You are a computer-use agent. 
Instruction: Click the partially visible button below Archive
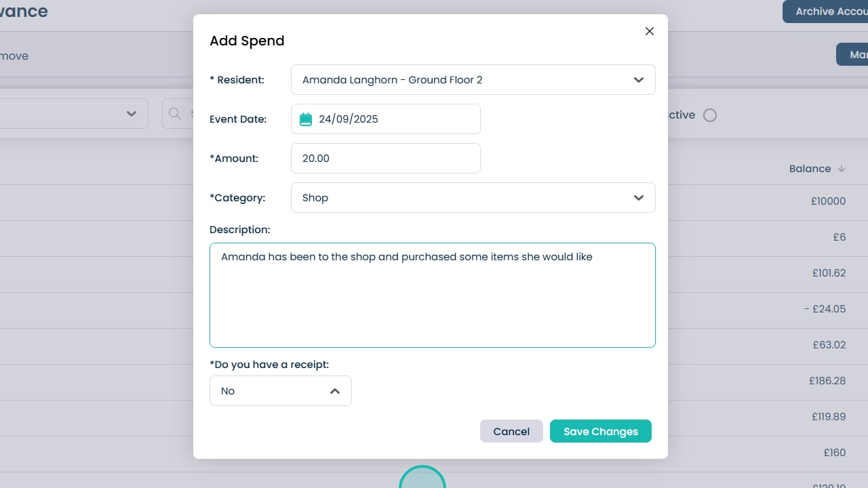pos(852,55)
